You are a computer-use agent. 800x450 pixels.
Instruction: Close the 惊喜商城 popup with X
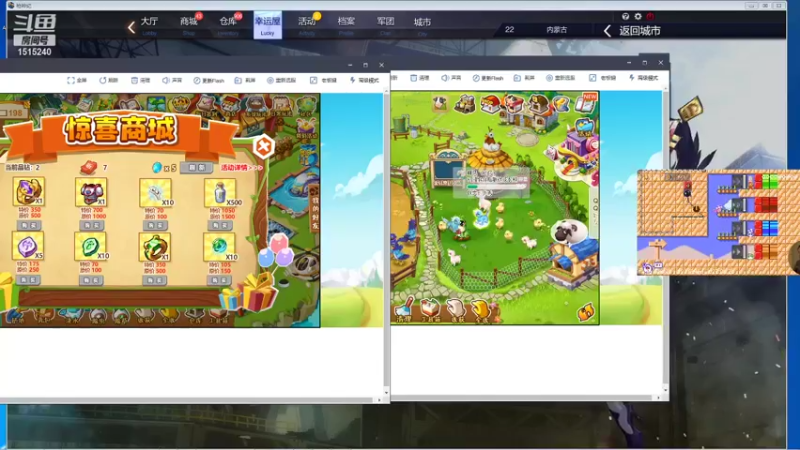[263, 147]
